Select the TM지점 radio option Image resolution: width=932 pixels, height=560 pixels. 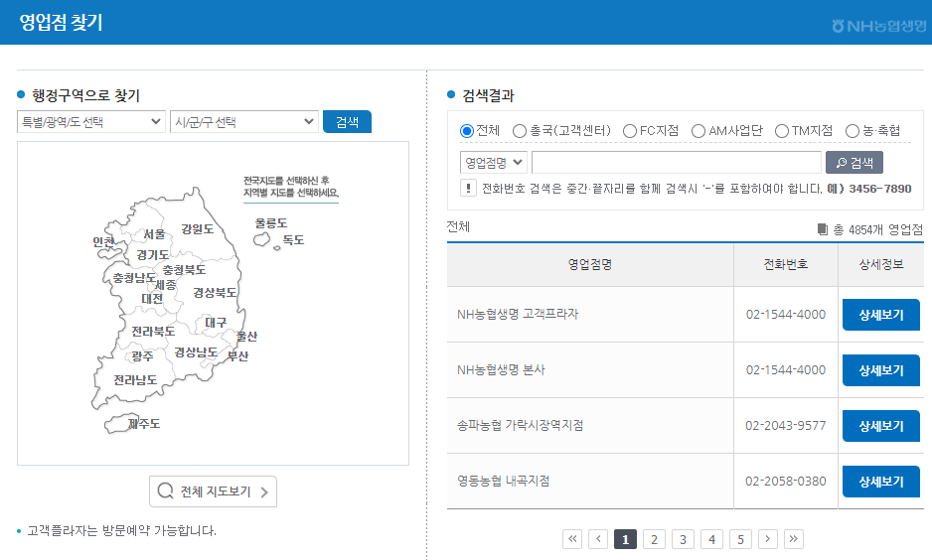782,131
